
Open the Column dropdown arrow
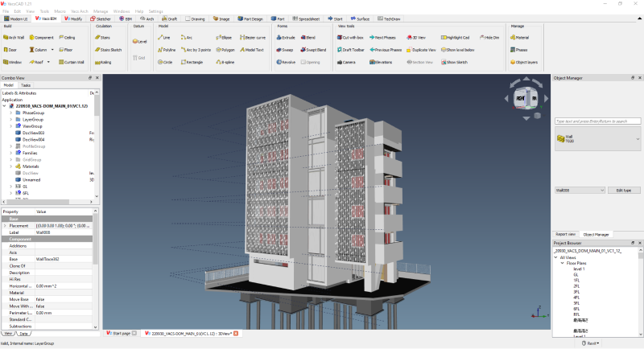click(x=52, y=49)
